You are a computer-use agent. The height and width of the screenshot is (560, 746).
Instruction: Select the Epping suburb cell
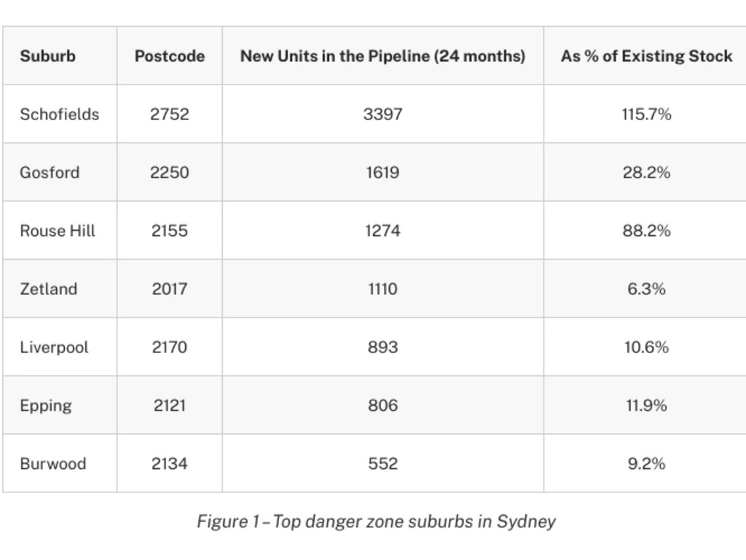pyautogui.click(x=45, y=406)
